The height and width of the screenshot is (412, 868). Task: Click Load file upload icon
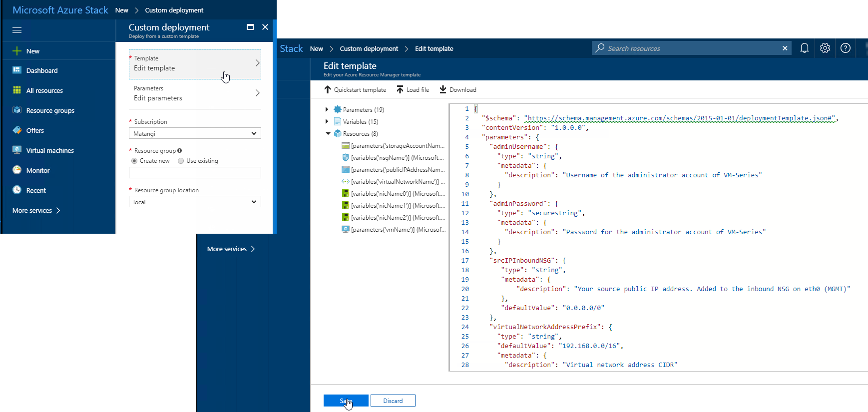click(x=400, y=89)
